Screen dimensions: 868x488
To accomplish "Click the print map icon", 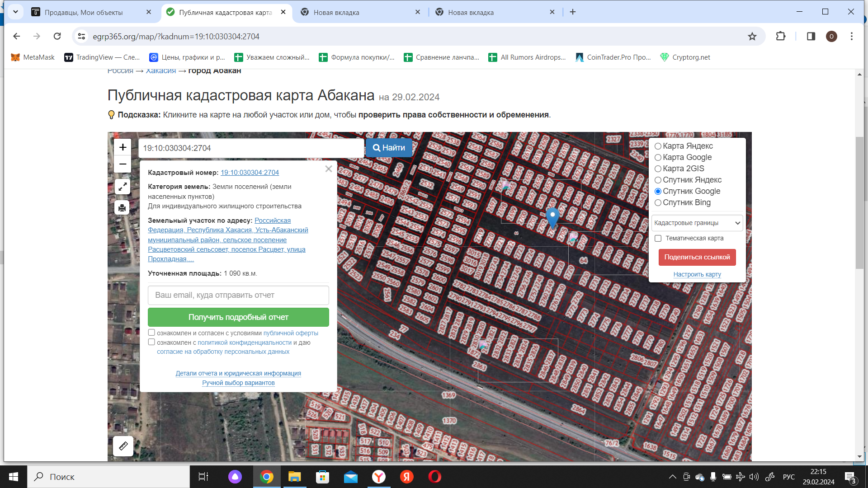I will (x=122, y=208).
